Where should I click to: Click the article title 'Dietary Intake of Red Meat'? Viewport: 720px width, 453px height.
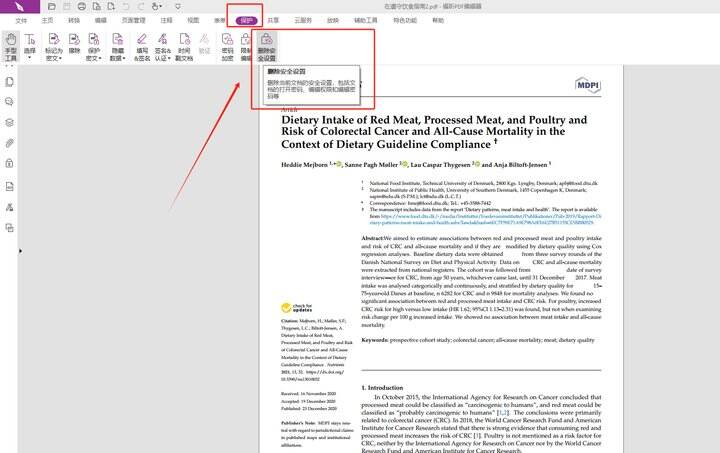tap(434, 132)
